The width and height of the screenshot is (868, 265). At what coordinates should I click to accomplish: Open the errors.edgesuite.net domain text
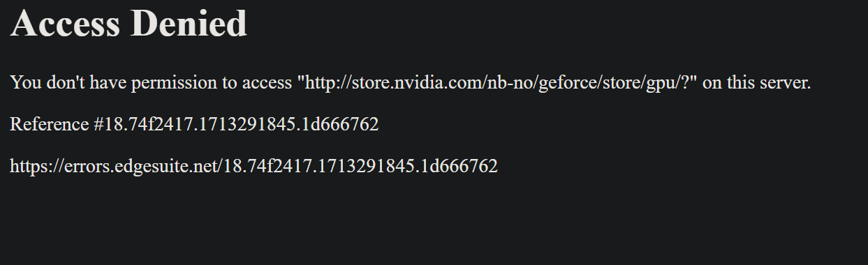click(x=140, y=166)
